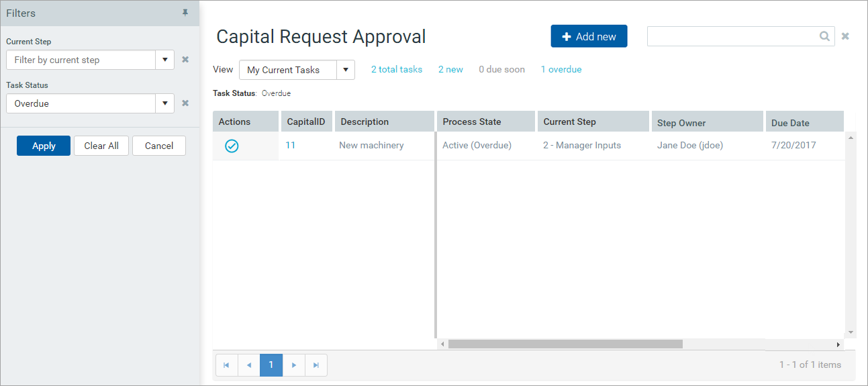
Task: Clear search box with X icon
Action: (845, 36)
